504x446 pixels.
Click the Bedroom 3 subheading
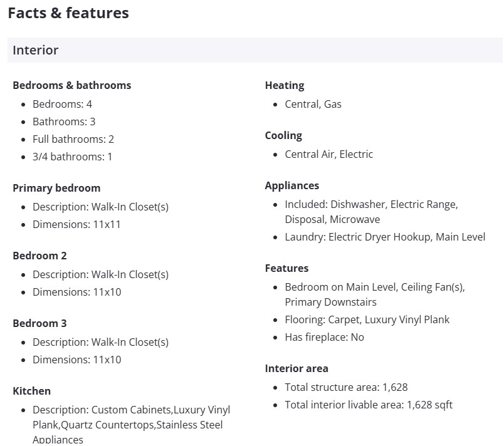click(39, 323)
